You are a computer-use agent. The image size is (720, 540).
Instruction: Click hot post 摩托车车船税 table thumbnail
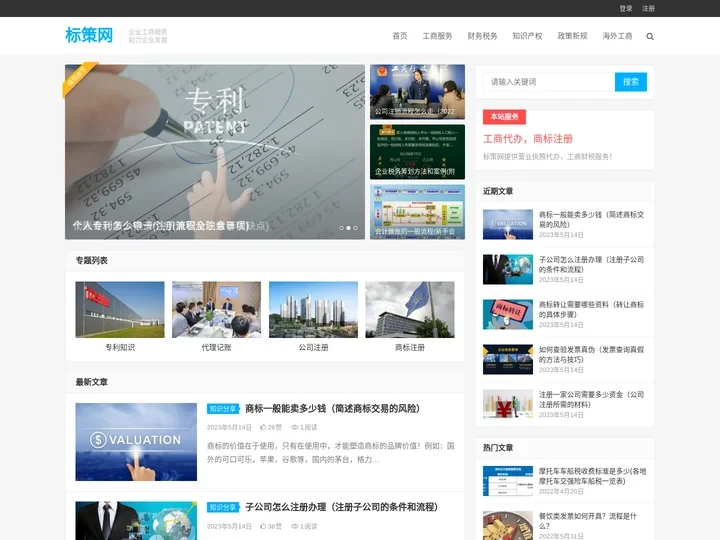508,481
